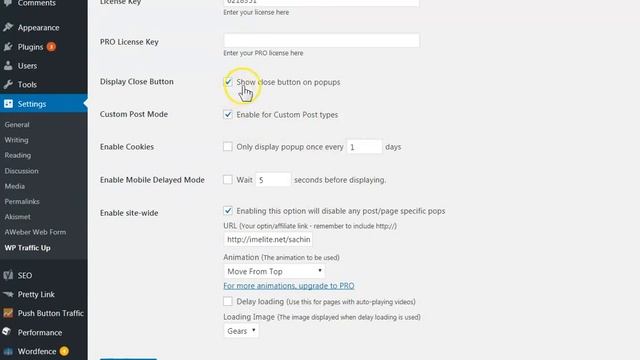Go to WP Traffic Up submenu

(27, 248)
